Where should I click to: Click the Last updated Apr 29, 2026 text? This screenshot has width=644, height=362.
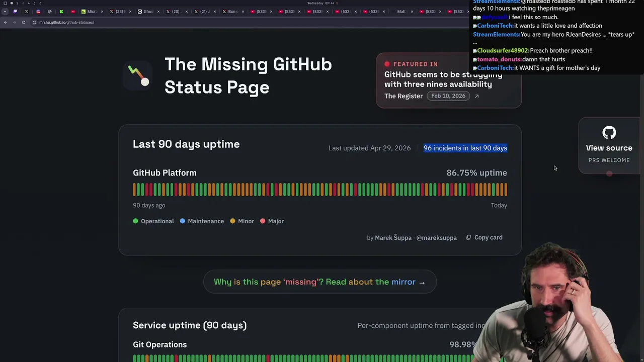[369, 148]
